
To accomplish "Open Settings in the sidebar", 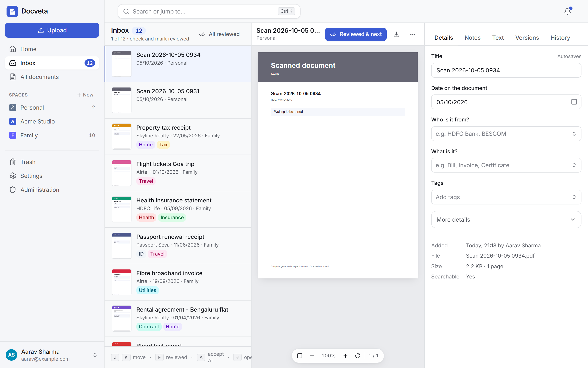I will tap(52, 176).
